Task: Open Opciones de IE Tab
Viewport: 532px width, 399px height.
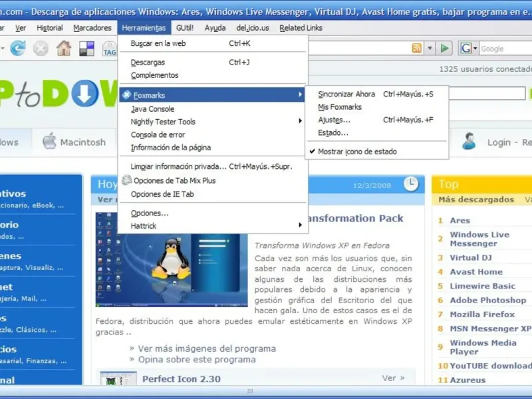Action: tap(212, 194)
